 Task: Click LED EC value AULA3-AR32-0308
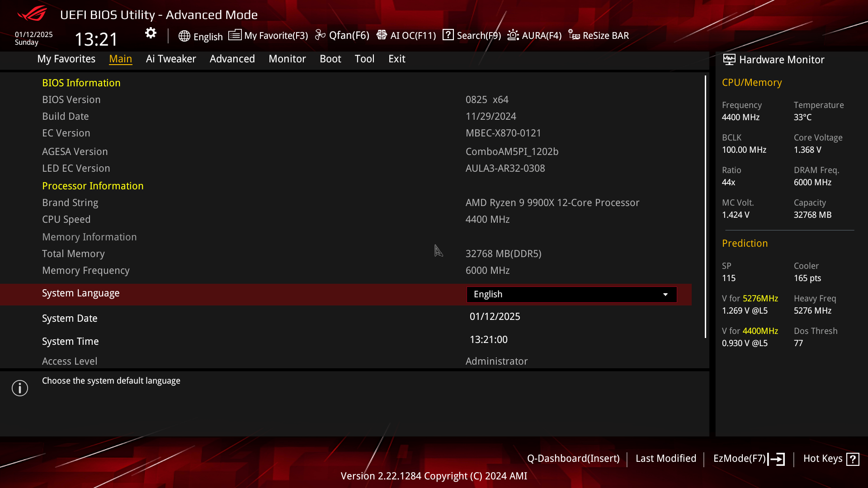coord(505,168)
